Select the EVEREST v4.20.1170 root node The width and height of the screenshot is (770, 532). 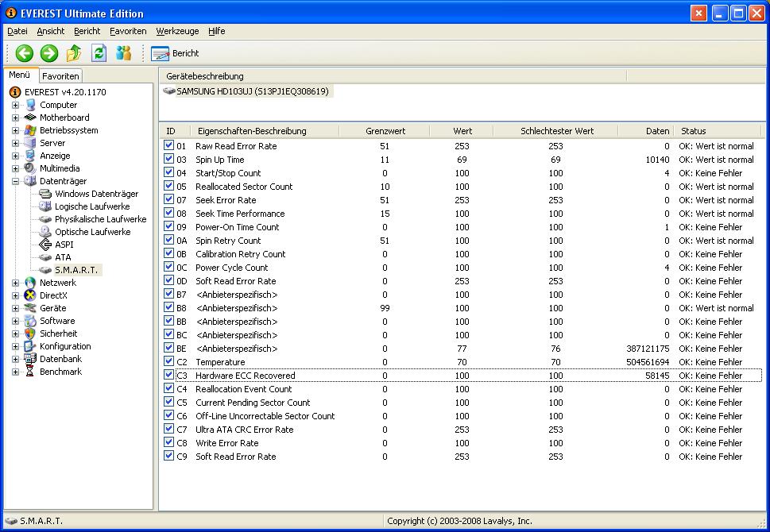tap(65, 92)
